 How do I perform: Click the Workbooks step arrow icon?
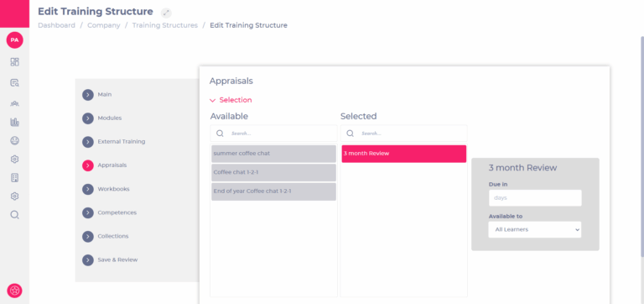click(88, 189)
